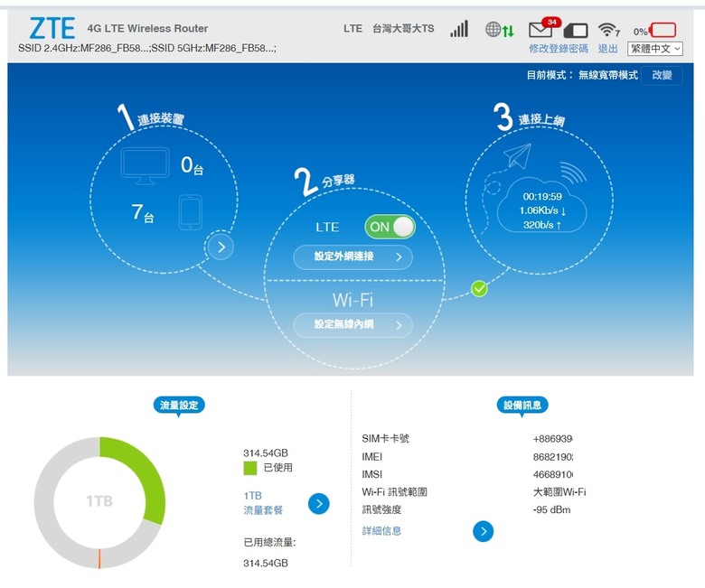Open connected devices arrow in circle 1
This screenshot has height=588, width=705.
click(221, 247)
